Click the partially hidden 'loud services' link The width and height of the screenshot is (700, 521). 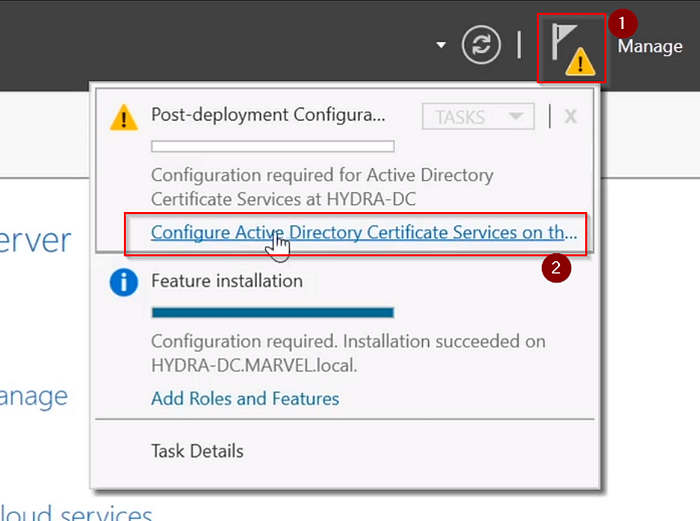click(x=76, y=512)
